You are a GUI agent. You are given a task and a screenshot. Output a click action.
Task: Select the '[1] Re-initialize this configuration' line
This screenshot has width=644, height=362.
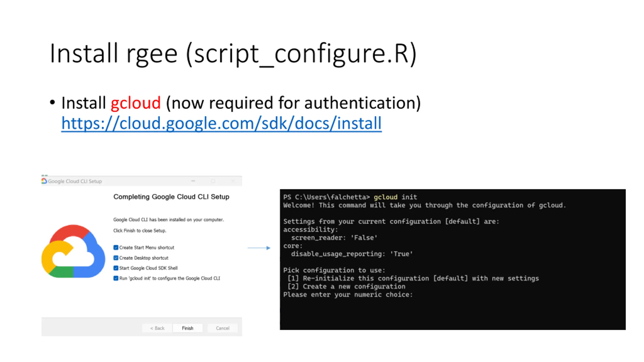413,278
